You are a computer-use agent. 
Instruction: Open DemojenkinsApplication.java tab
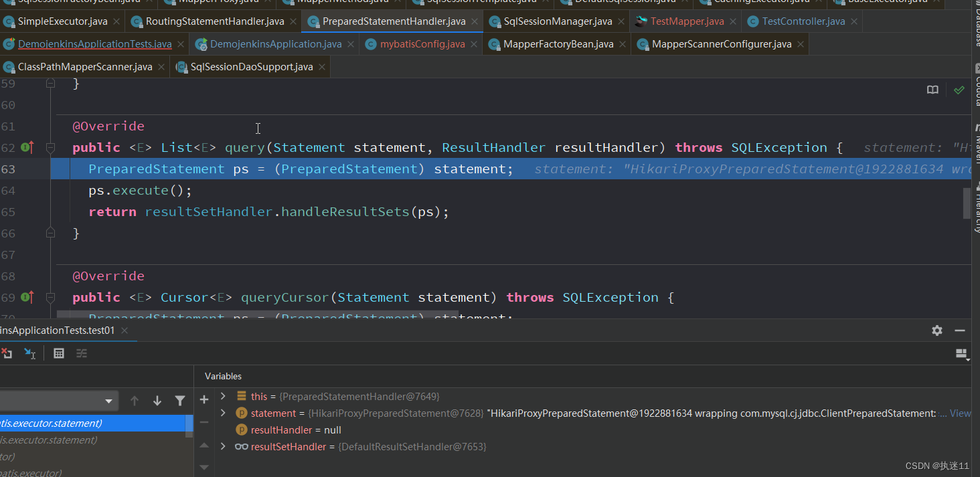click(276, 44)
